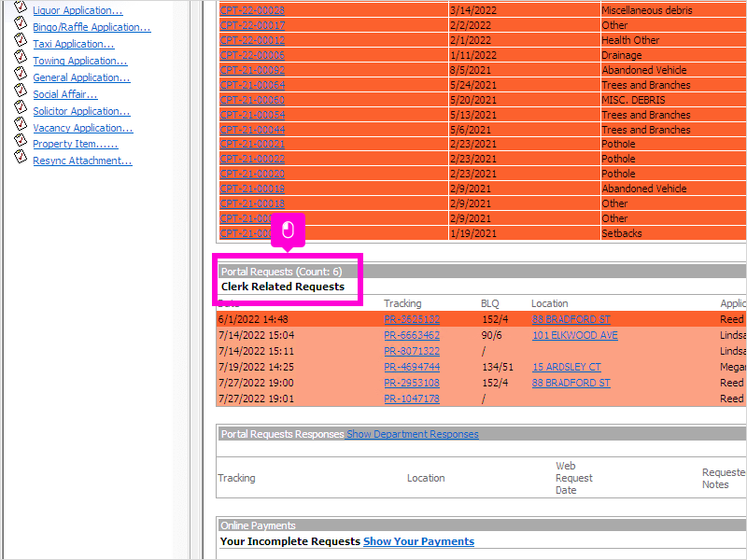
Task: Open the 101 ELKWOOD AVE location link
Action: pyautogui.click(x=574, y=335)
